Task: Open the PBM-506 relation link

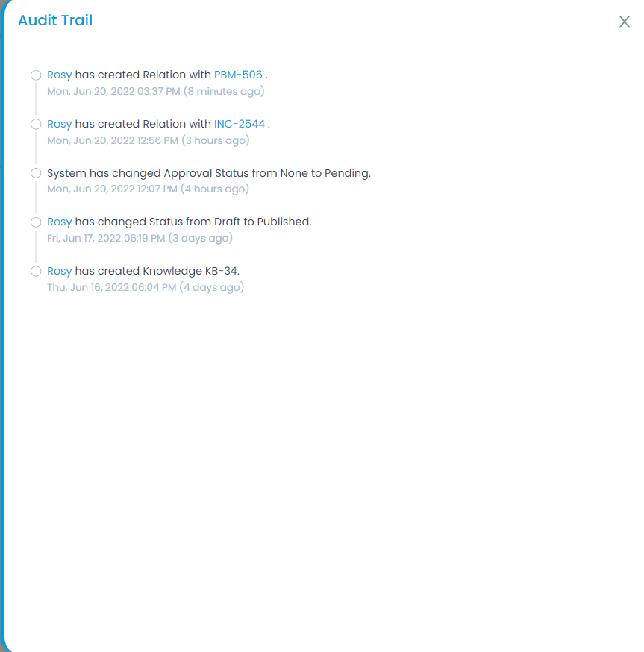Action: coord(238,75)
